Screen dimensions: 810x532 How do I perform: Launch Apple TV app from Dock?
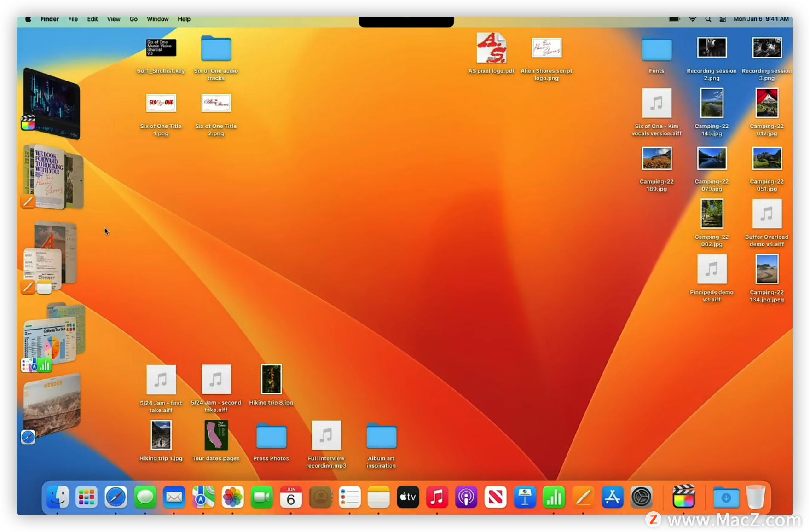click(408, 497)
